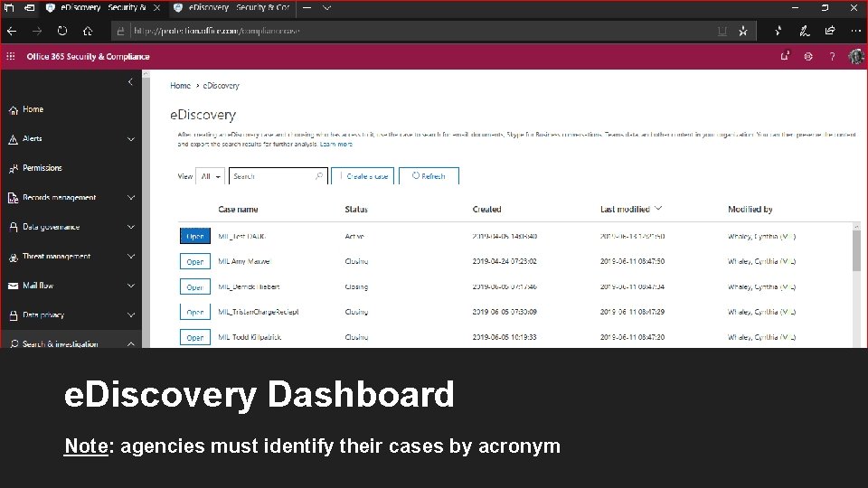Click the search magnifier in the case search box
Viewport: 868px width, 488px height.
click(x=319, y=176)
